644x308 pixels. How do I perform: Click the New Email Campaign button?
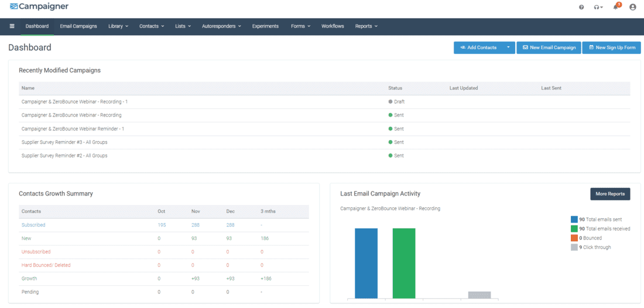tap(549, 47)
